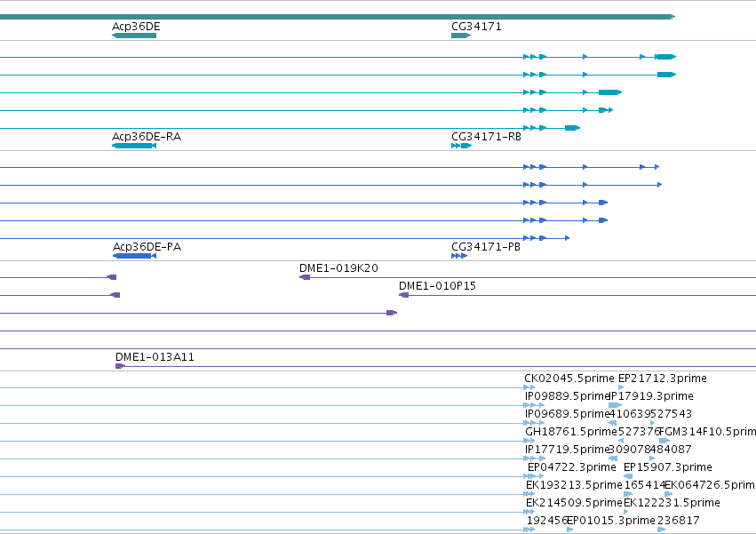Click the CG34171-RB transcript label
Viewport: 756px width, 534px height.
[486, 137]
